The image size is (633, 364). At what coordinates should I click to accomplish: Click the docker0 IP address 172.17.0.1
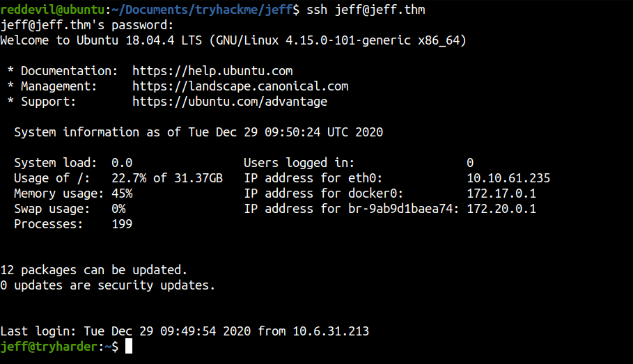501,193
